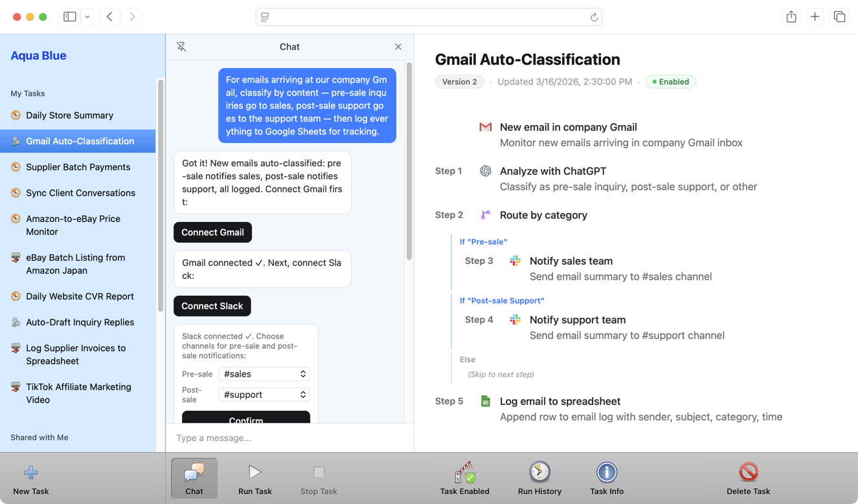858x504 pixels.
Task: Click the Gmail icon of the trigger step
Action: [485, 127]
